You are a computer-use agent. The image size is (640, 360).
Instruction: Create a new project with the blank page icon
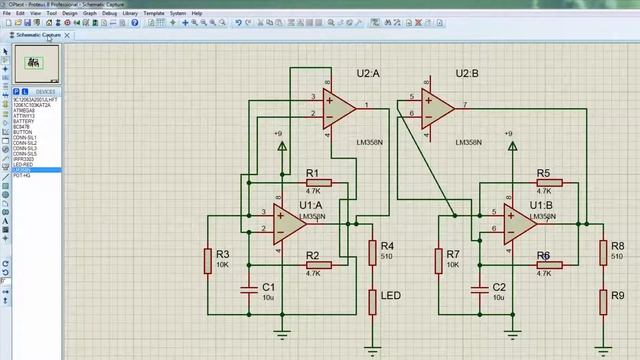(9, 23)
